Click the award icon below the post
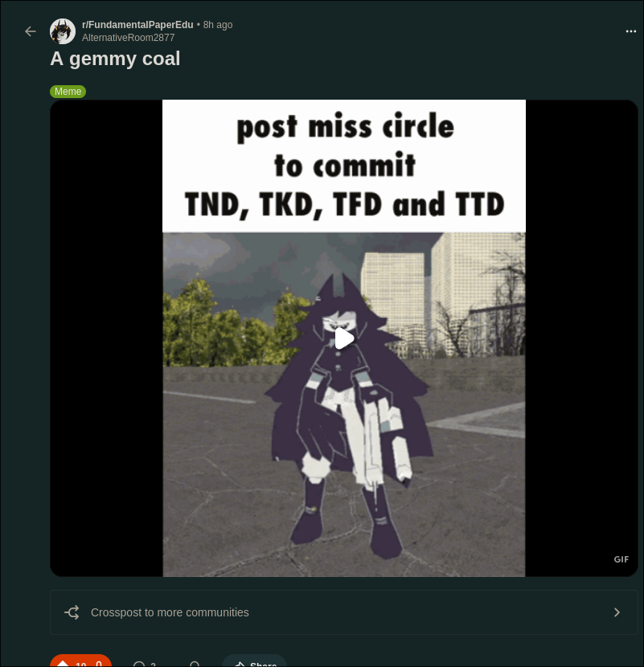The image size is (644, 667). (195, 665)
